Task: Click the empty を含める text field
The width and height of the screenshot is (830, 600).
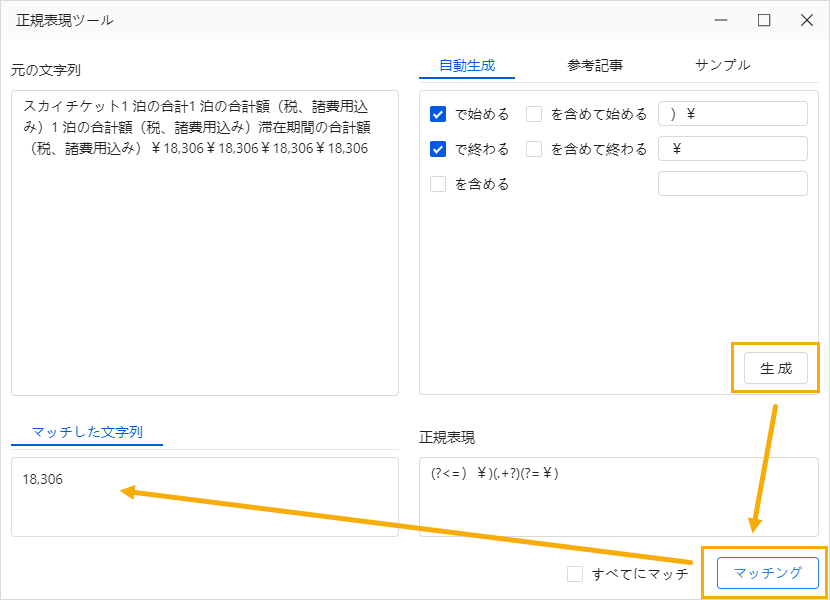Action: coord(733,184)
